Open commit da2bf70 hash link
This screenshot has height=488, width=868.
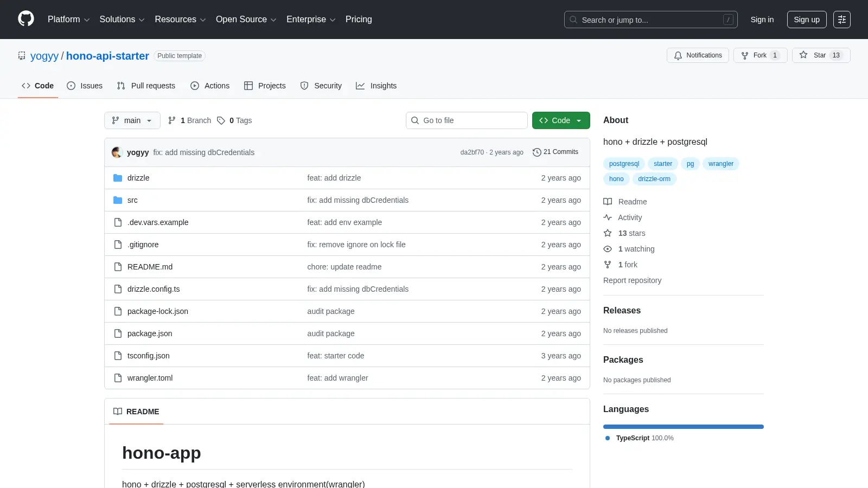472,152
